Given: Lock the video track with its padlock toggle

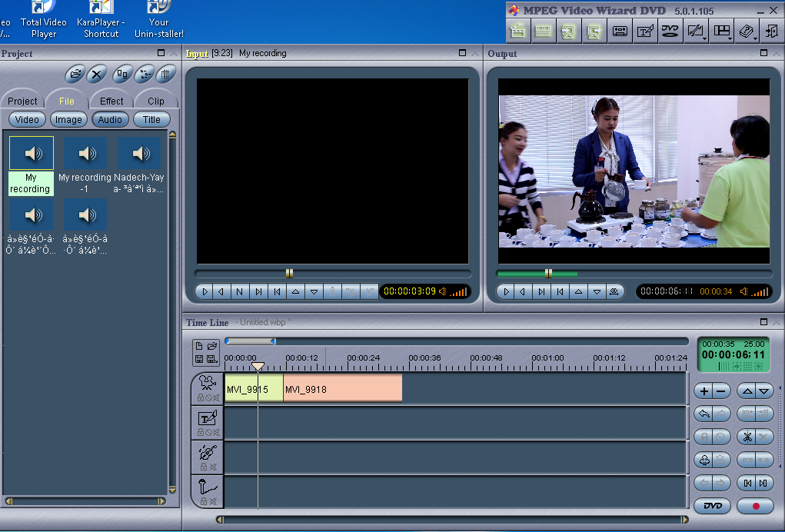Looking at the screenshot, I should point(200,397).
